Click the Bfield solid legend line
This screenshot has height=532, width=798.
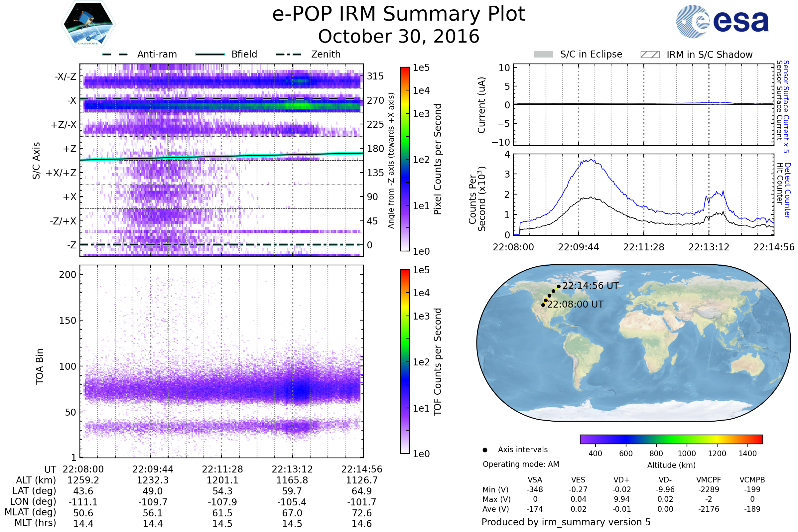coord(210,54)
